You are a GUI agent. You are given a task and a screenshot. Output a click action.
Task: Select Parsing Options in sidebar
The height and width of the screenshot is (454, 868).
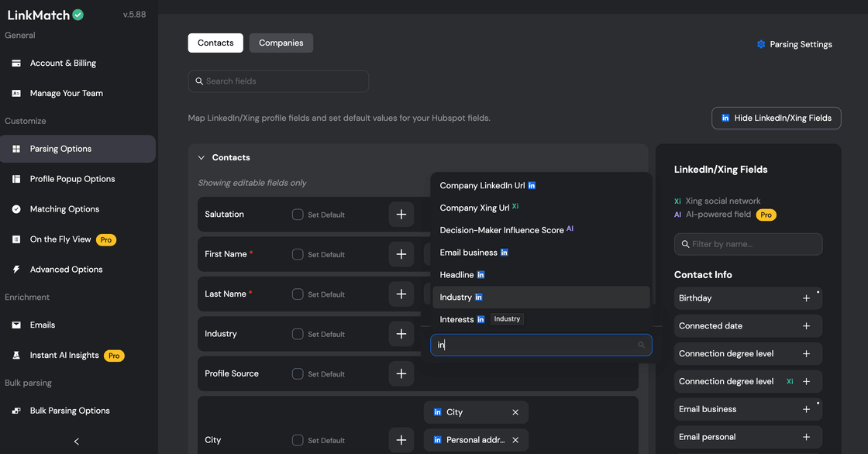pyautogui.click(x=77, y=149)
